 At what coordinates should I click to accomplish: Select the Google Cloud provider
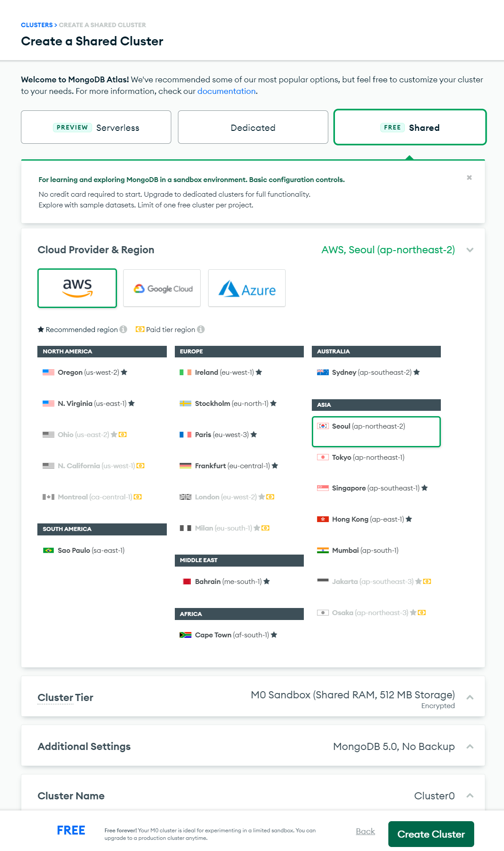(162, 288)
